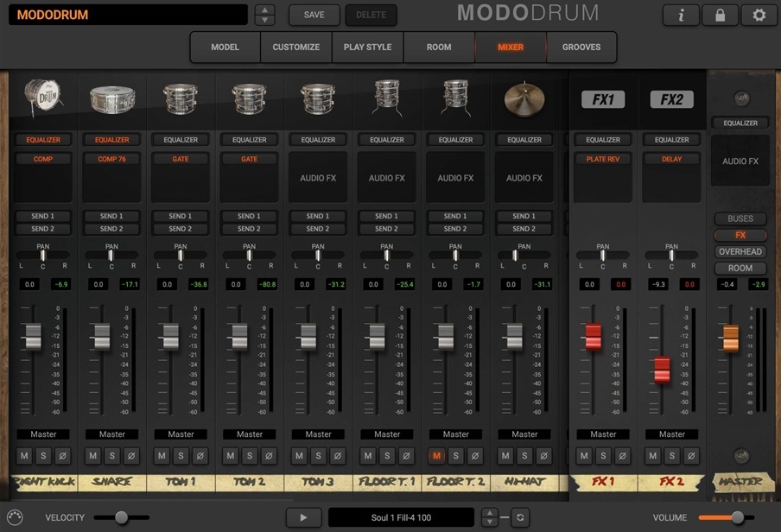781x532 pixels.
Task: Click the VOLUME slider knob
Action: tap(737, 517)
